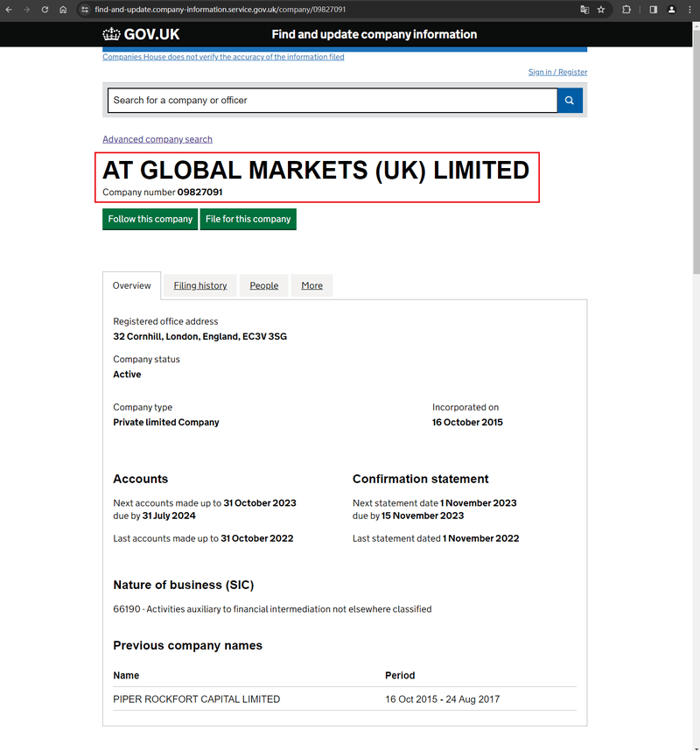Viewport: 700px width, 751px height.
Task: Reload the page with refresh icon
Action: (x=45, y=10)
